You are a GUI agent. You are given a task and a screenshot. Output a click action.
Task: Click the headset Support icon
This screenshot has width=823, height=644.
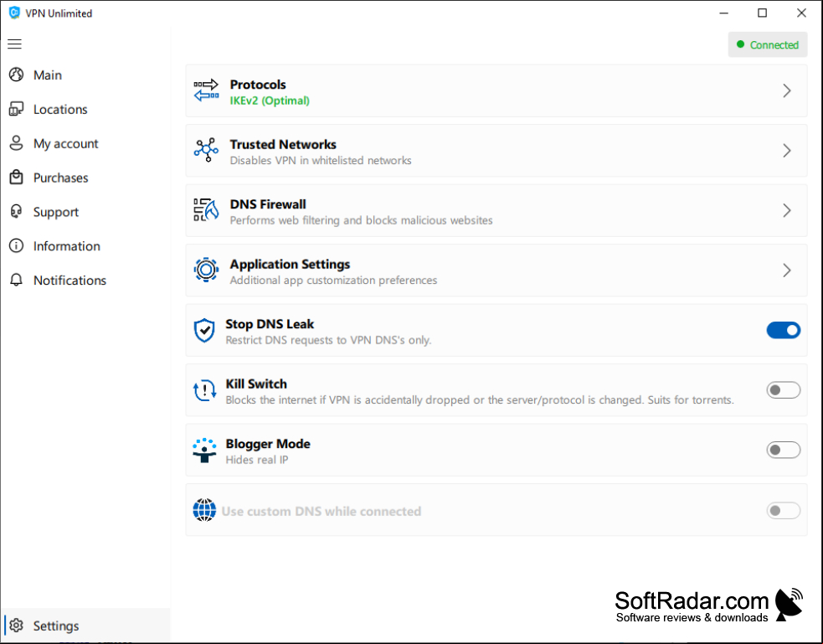point(16,212)
